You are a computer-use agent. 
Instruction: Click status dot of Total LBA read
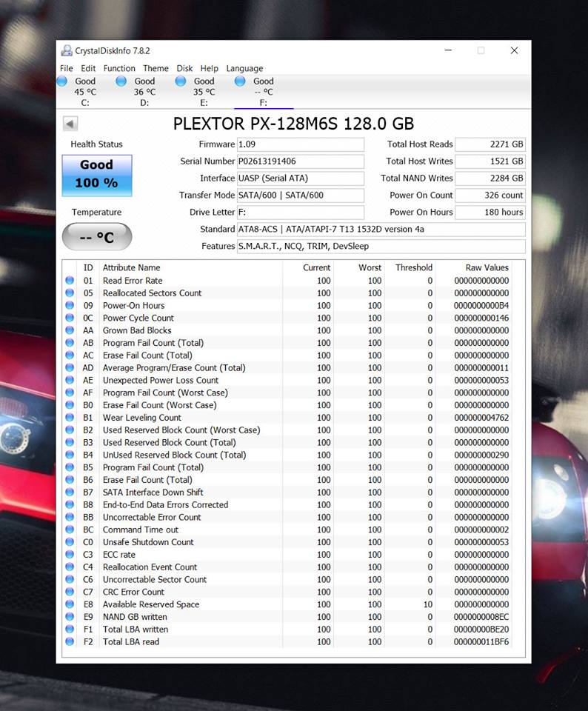70,641
